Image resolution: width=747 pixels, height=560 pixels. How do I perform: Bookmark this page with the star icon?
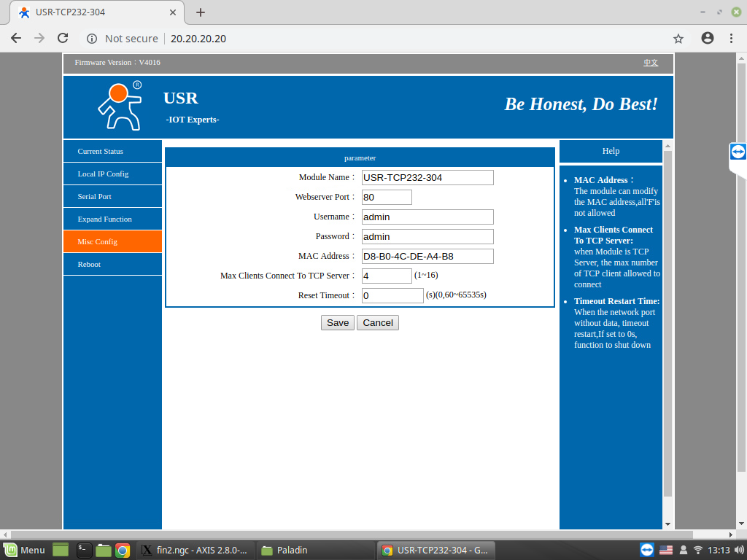coord(678,39)
